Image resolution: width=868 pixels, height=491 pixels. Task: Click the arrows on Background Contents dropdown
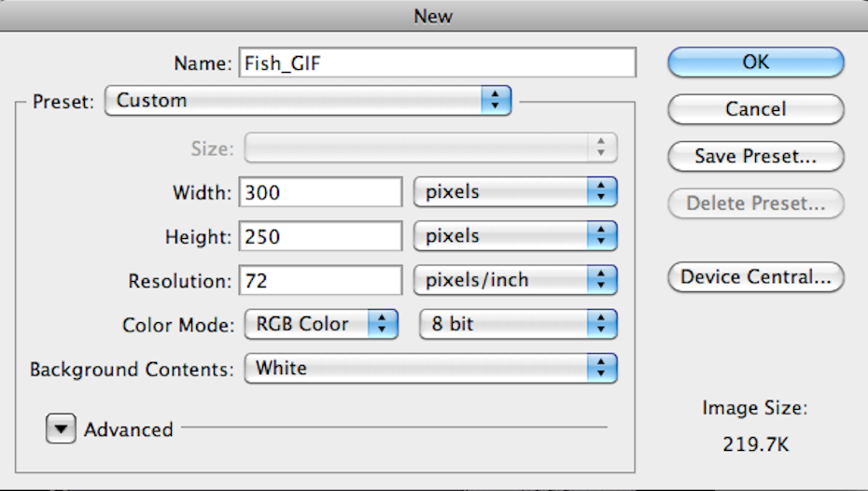point(602,368)
